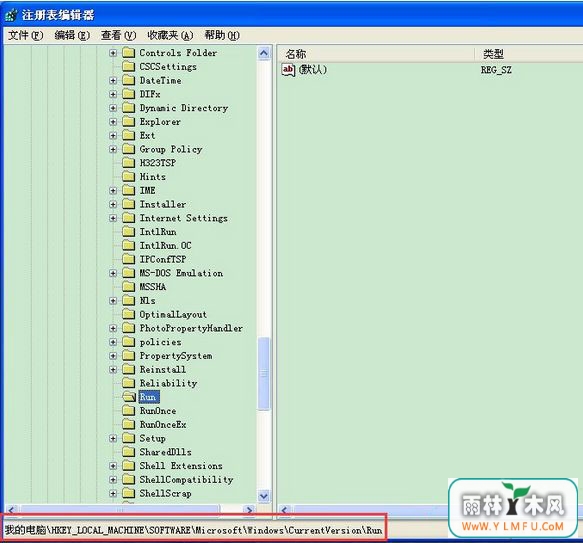This screenshot has height=543, width=583.
Task: Expand the Group Policy key
Action: point(113,149)
